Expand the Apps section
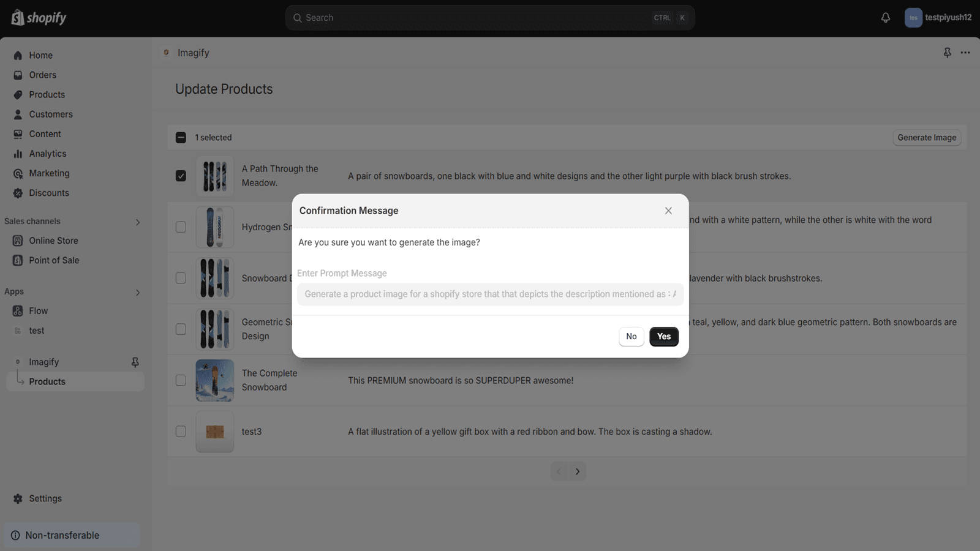Image resolution: width=980 pixels, height=551 pixels. (x=138, y=292)
